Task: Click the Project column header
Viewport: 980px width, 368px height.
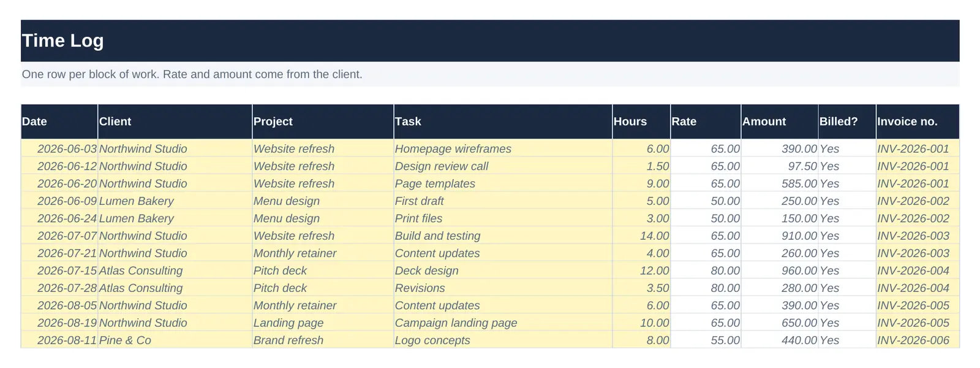Action: pos(323,121)
